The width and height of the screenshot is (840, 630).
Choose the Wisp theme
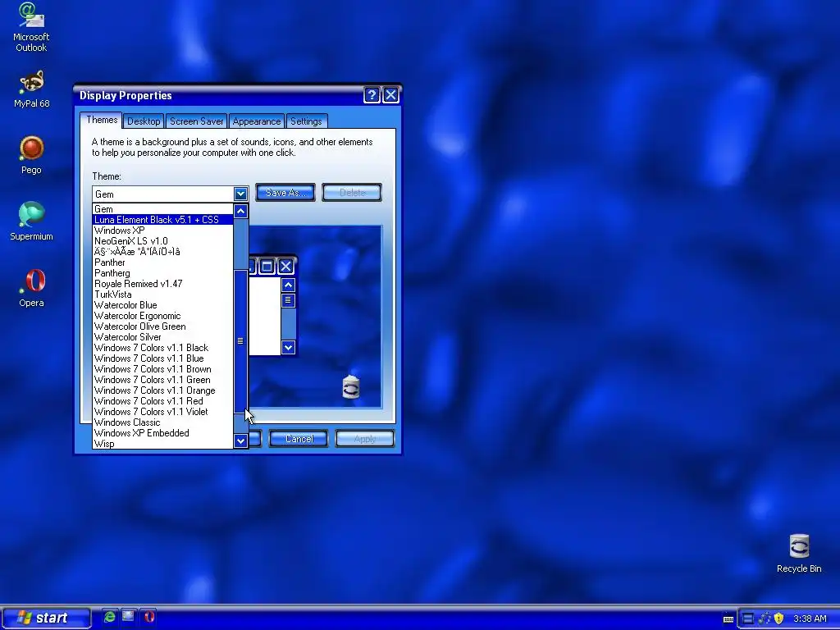point(163,444)
